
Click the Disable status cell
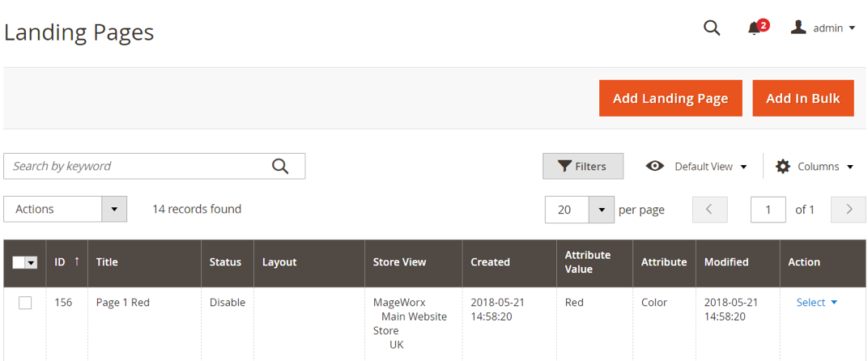coord(228,302)
